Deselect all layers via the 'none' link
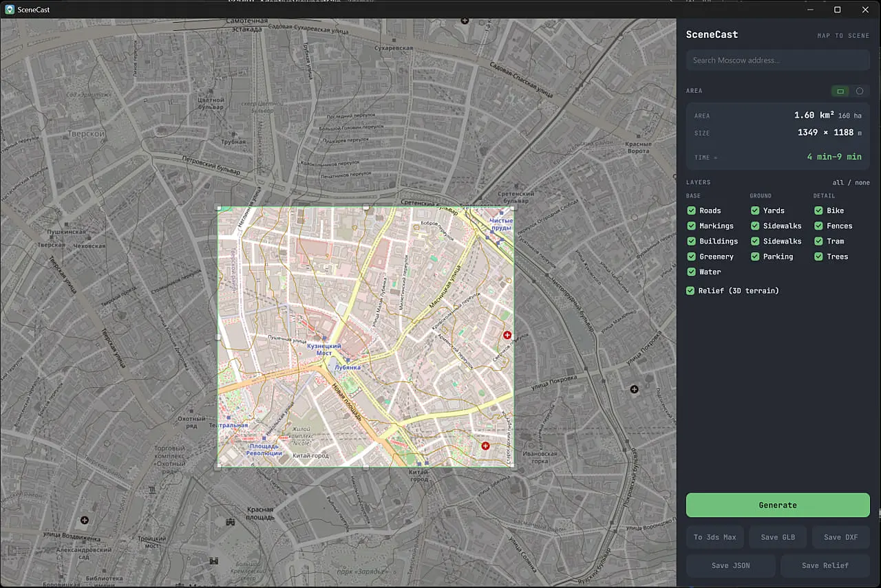This screenshot has width=881, height=588. (862, 183)
